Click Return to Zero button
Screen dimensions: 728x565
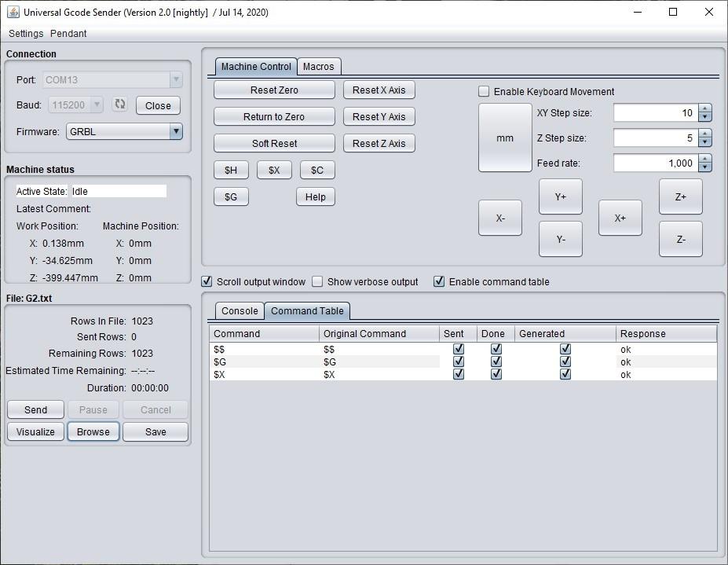(x=274, y=116)
